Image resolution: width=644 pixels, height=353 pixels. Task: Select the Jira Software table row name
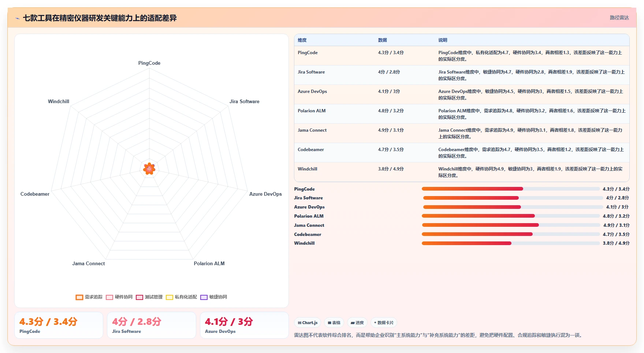pyautogui.click(x=311, y=72)
